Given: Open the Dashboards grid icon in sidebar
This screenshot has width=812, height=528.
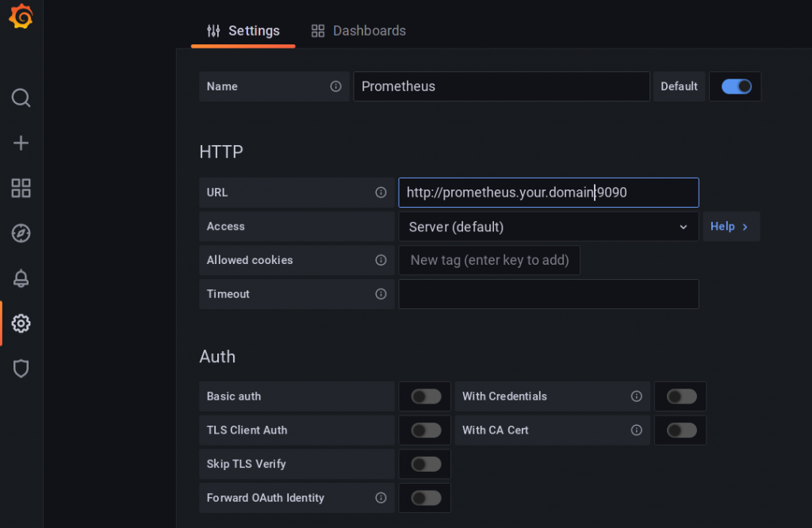Looking at the screenshot, I should click(x=21, y=188).
